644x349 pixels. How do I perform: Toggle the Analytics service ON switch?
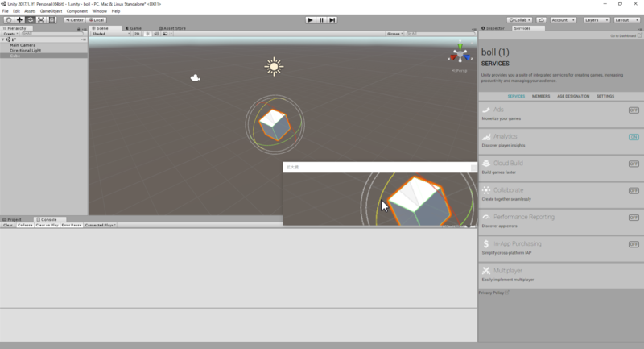coord(634,137)
